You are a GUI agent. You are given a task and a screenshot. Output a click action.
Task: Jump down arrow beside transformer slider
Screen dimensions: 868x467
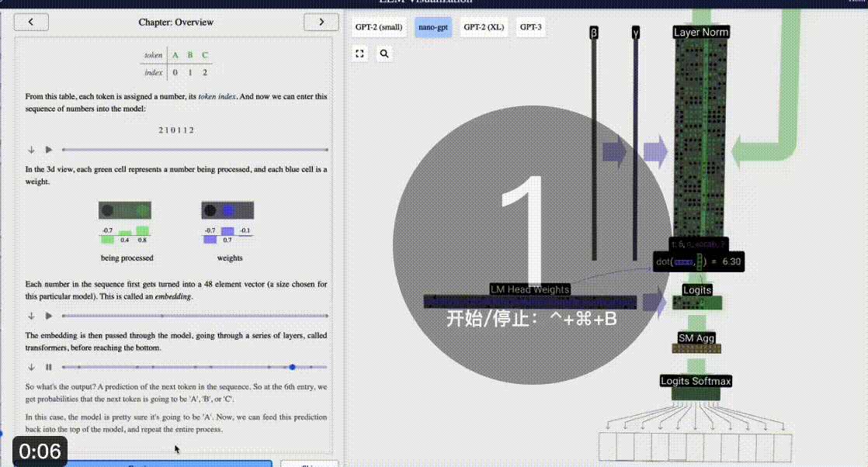31,367
